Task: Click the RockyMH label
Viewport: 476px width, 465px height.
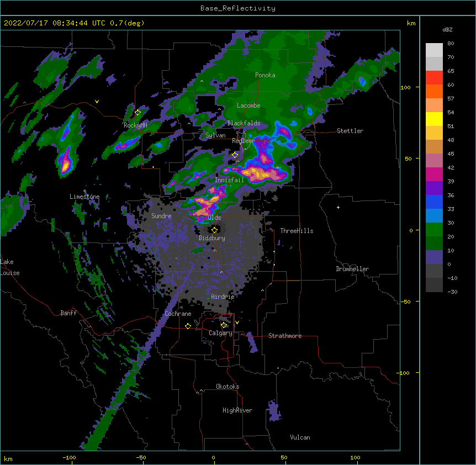Action: 135,125
